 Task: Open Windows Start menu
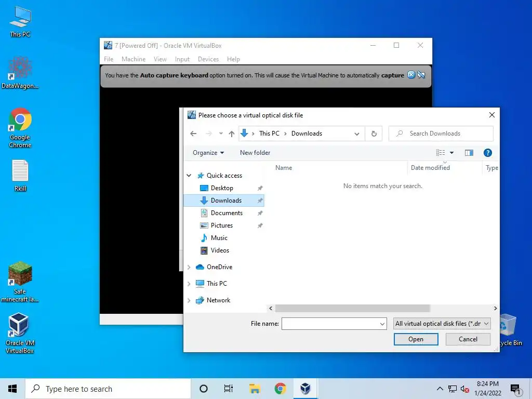pyautogui.click(x=12, y=389)
